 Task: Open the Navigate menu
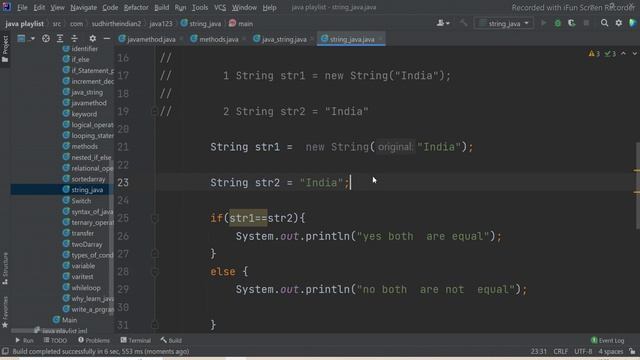(83, 7)
